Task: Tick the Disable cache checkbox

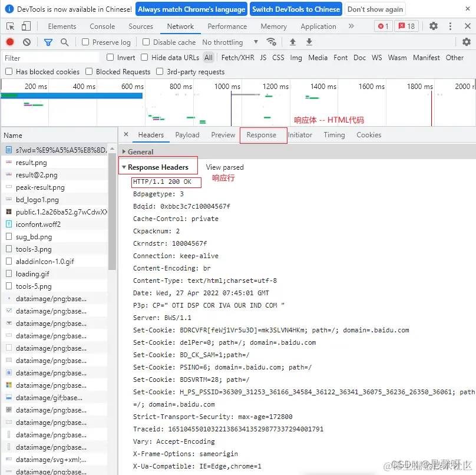Action: click(146, 42)
